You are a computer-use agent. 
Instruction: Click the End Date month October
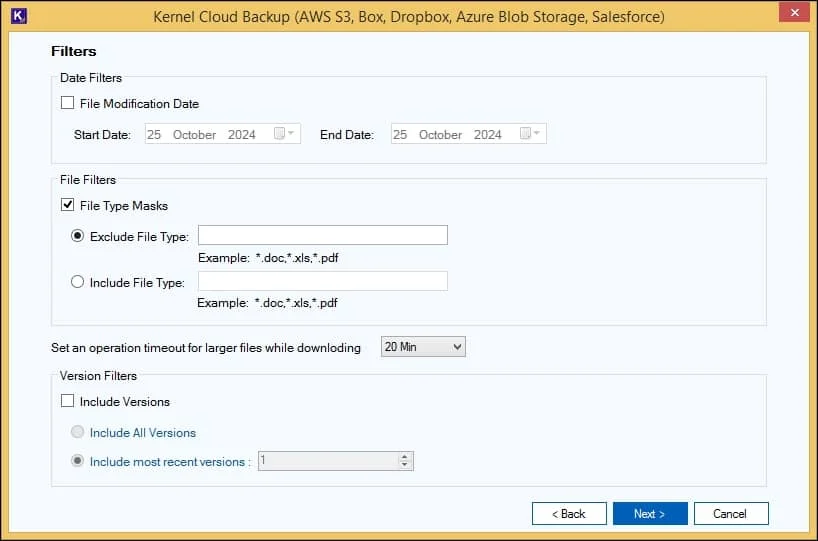coord(440,135)
